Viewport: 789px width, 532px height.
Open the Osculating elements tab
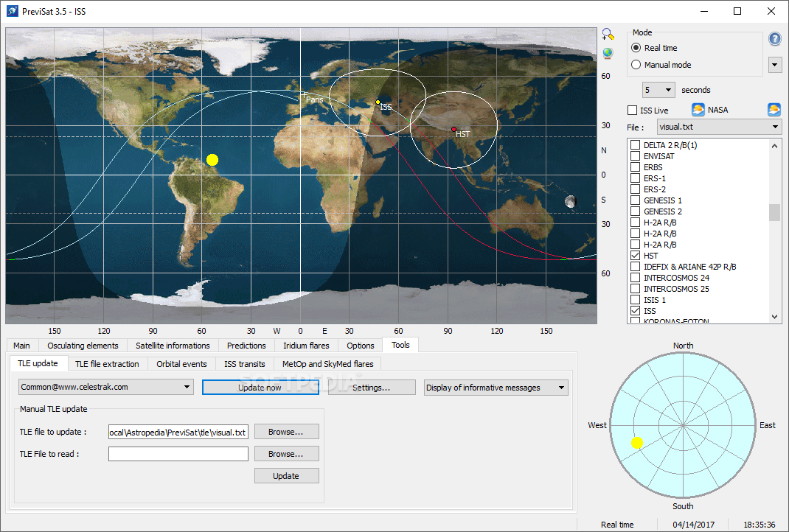[x=83, y=346]
